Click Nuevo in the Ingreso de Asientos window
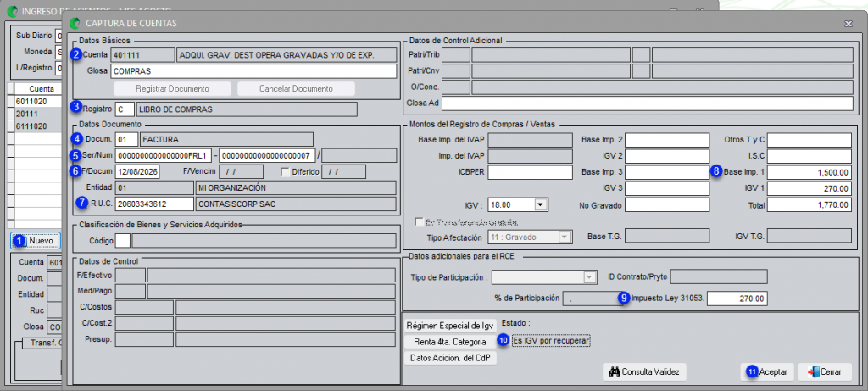 coord(36,241)
